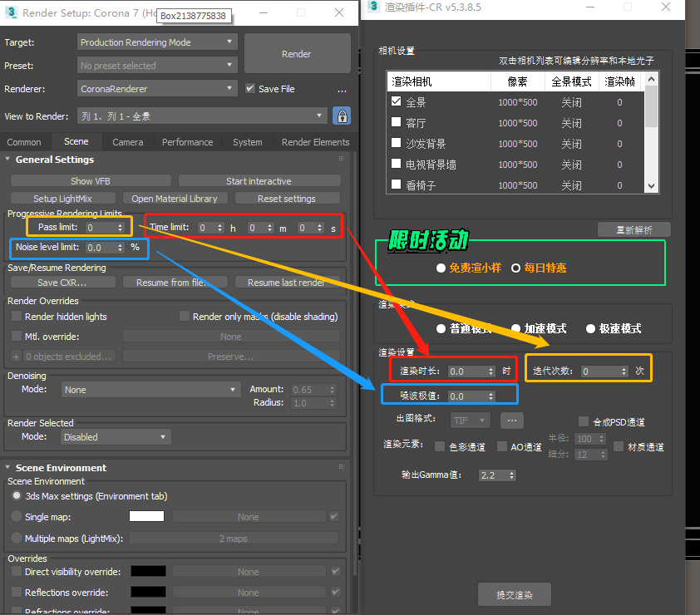Click the scroll-down arrow in camera list
The width and height of the screenshot is (700, 615).
click(651, 187)
